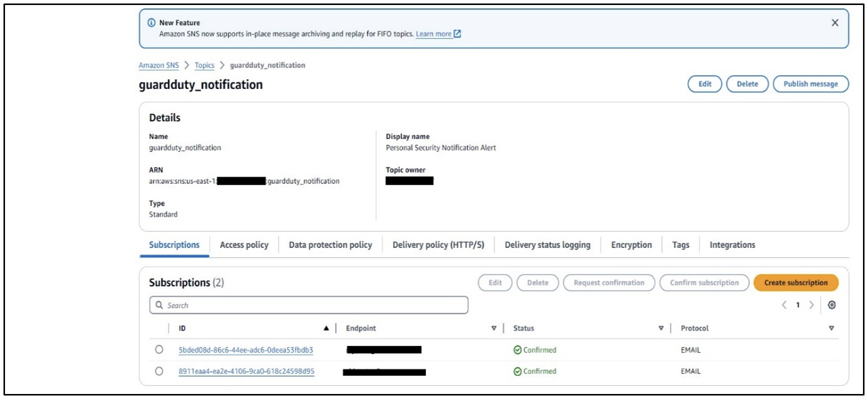Open the Learn more link
868x397 pixels.
(x=433, y=34)
